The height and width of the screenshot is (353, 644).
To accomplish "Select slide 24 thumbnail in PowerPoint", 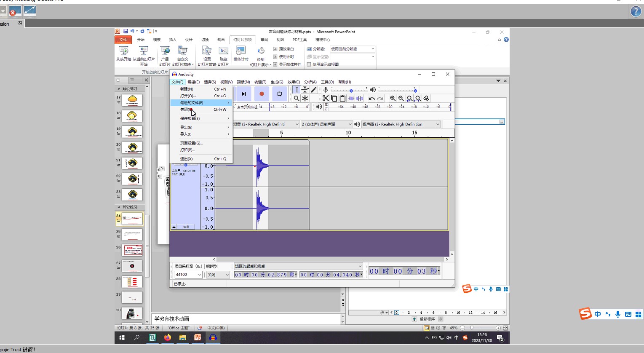I will pos(132,219).
